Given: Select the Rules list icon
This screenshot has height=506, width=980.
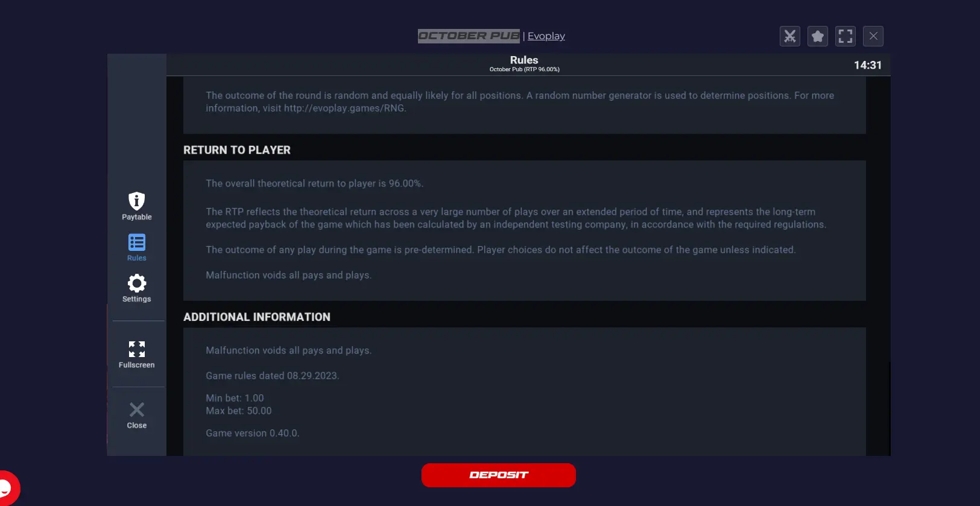Looking at the screenshot, I should [x=137, y=242].
